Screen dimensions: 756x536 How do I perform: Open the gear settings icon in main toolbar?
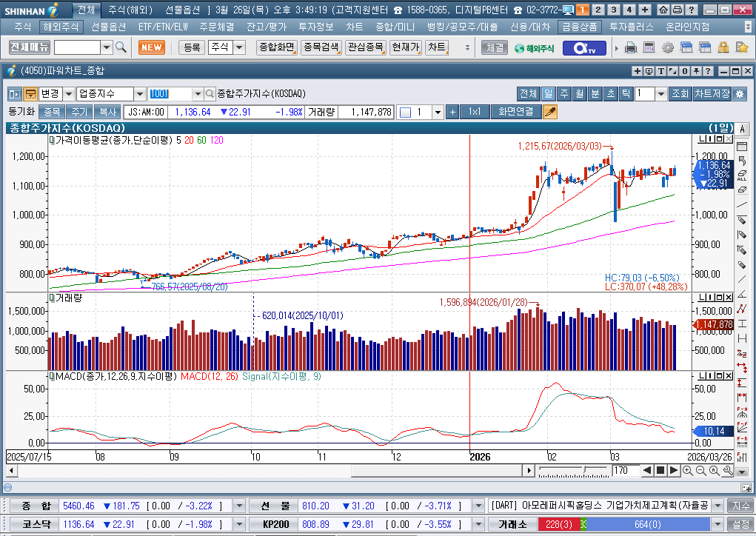(668, 47)
